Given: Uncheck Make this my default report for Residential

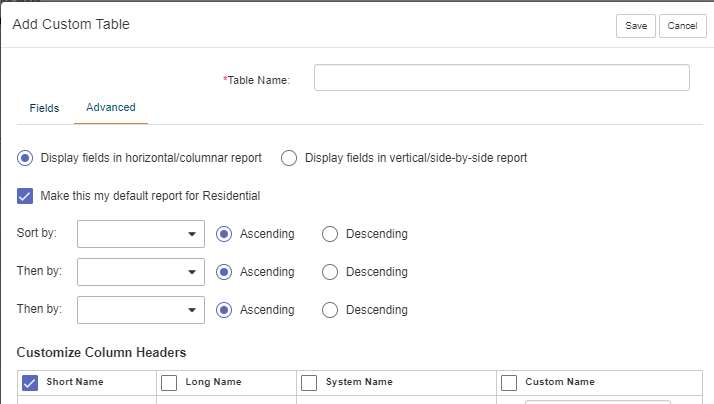Looking at the screenshot, I should (x=25, y=196).
